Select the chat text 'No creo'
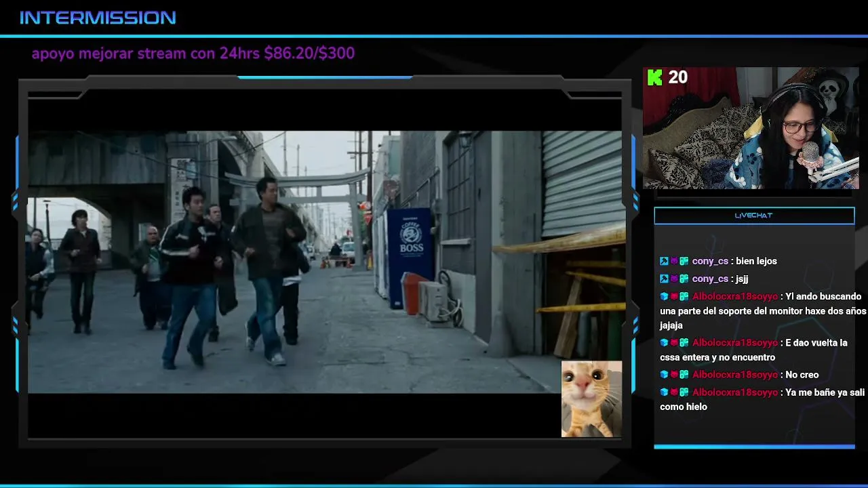The height and width of the screenshot is (488, 868). point(802,375)
